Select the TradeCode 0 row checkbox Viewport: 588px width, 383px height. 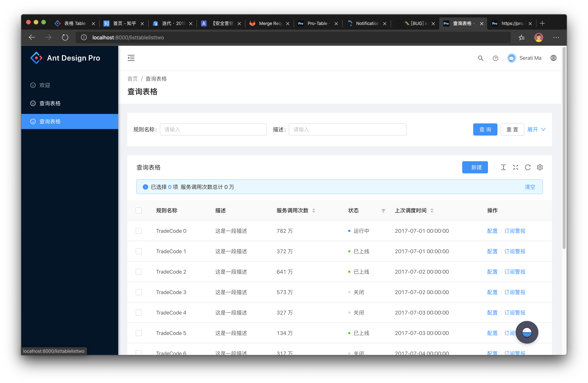(x=139, y=231)
